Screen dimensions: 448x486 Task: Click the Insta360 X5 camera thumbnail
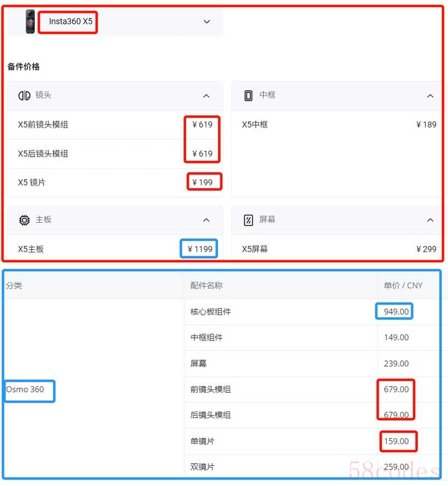pyautogui.click(x=30, y=21)
